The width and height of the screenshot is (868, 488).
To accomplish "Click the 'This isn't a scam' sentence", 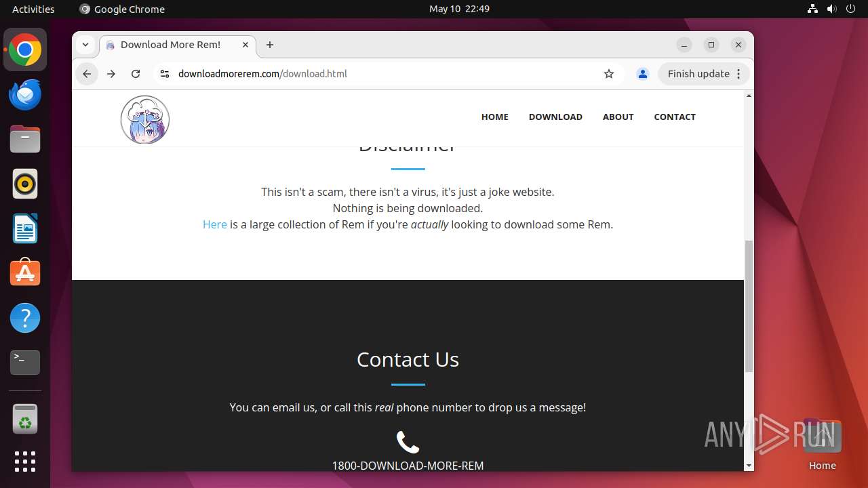I will (408, 192).
